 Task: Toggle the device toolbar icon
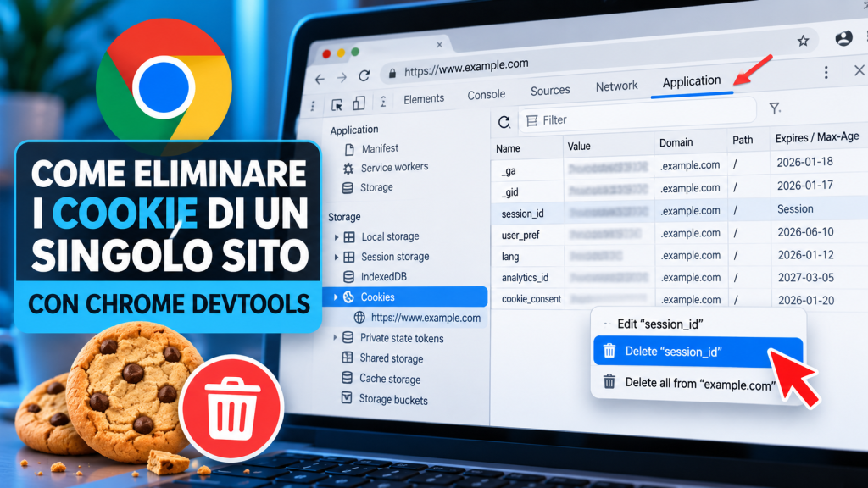pyautogui.click(x=359, y=103)
